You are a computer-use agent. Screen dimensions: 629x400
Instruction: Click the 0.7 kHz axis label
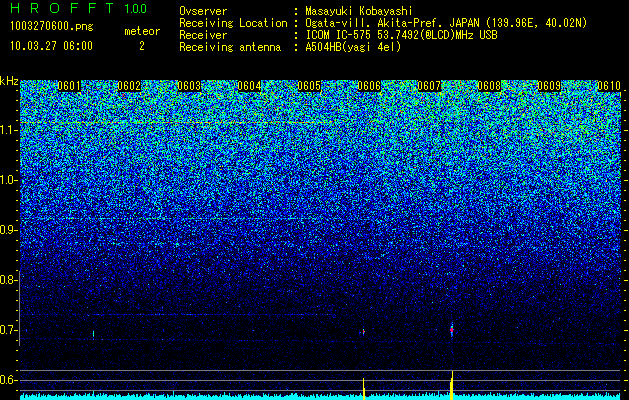coord(8,330)
